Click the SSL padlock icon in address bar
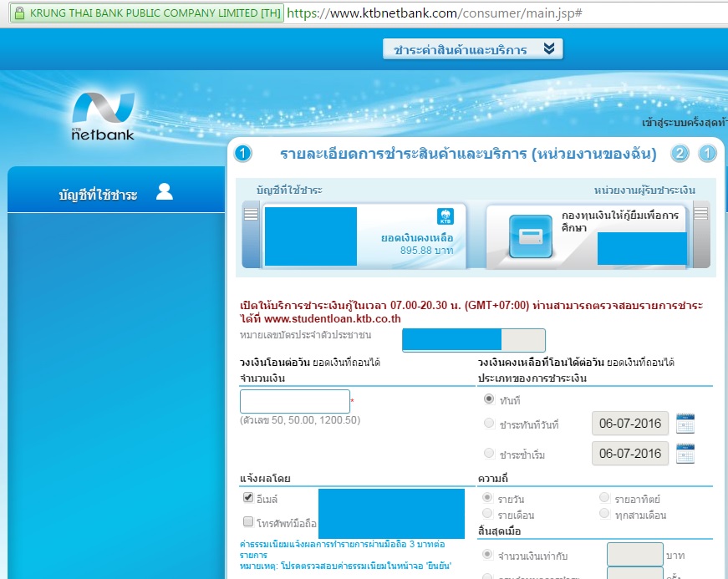The width and height of the screenshot is (728, 579). click(19, 13)
